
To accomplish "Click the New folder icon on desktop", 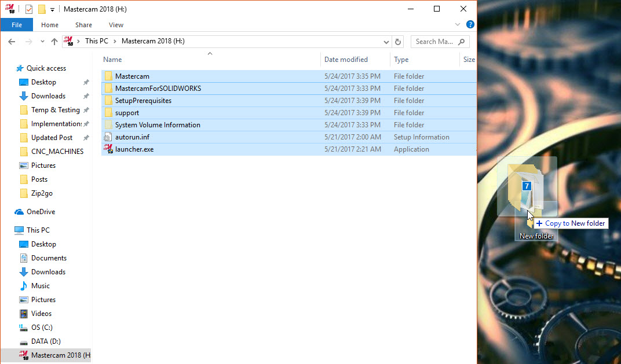I will (536, 222).
